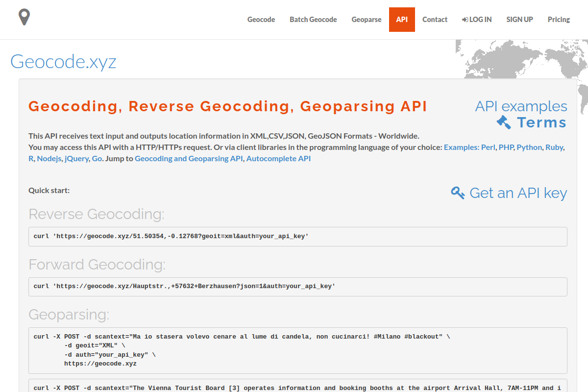Viewport: 588px width, 392px height.
Task: Click the forward geocoding curl command box
Action: [298, 287]
